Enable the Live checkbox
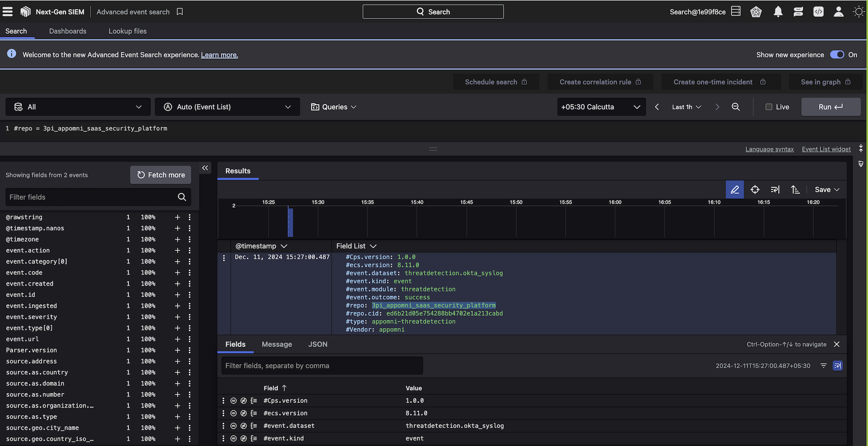868x446 pixels. point(769,107)
